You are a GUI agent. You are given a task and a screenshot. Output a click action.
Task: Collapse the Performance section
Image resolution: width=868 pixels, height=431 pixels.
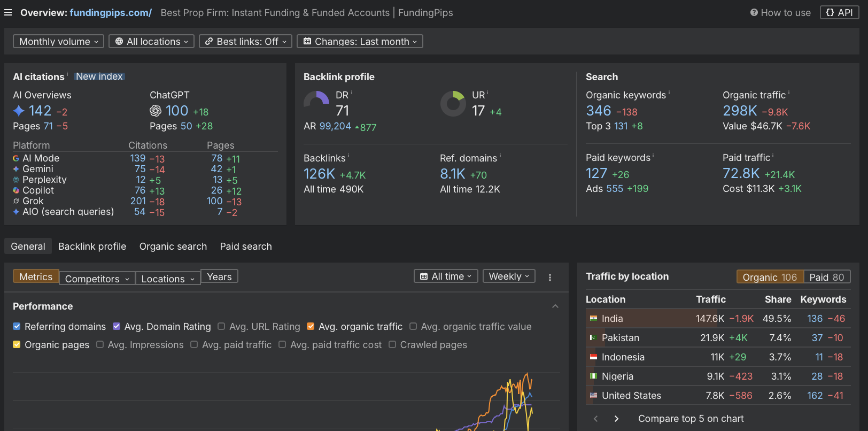pyautogui.click(x=555, y=306)
